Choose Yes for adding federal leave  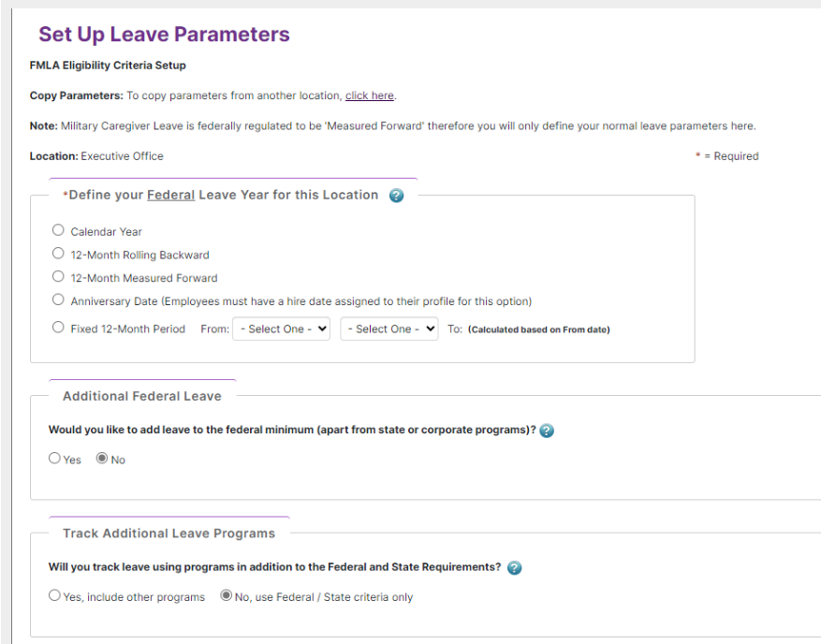(54, 458)
